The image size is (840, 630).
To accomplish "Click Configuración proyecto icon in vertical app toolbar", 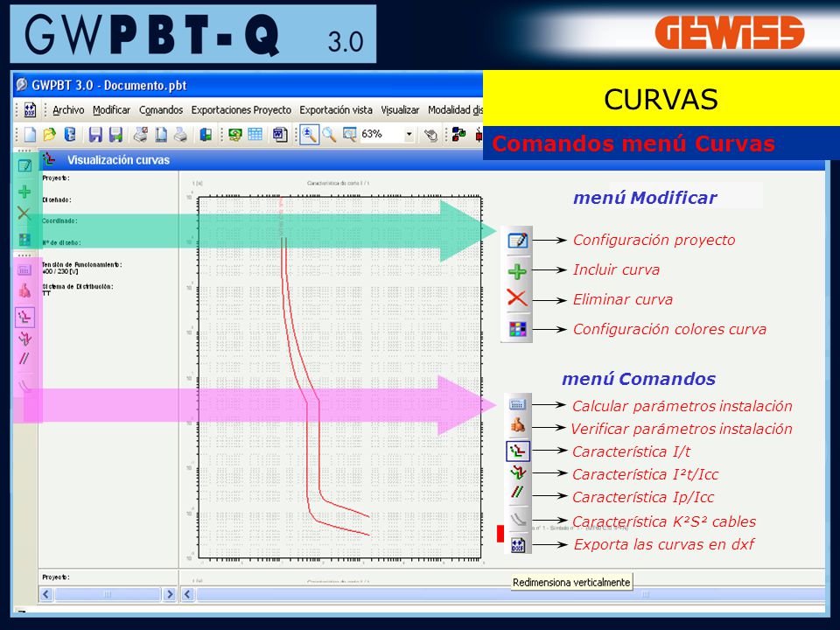I will (24, 165).
